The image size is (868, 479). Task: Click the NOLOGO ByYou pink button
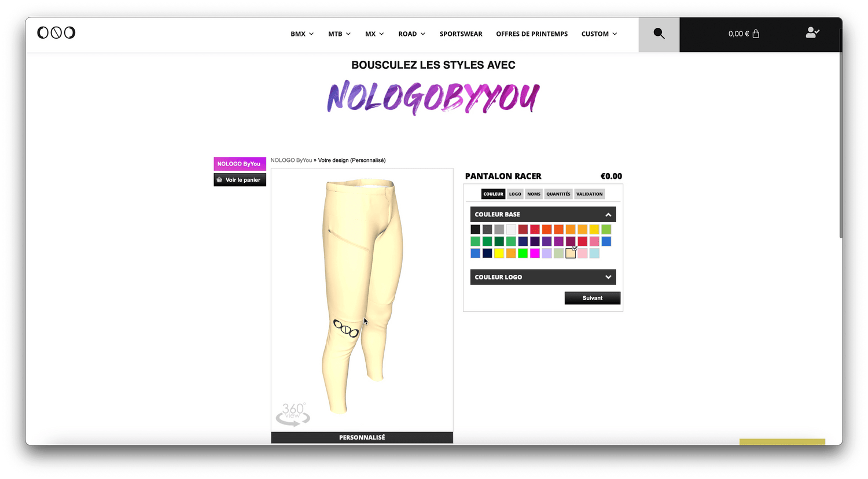[240, 164]
